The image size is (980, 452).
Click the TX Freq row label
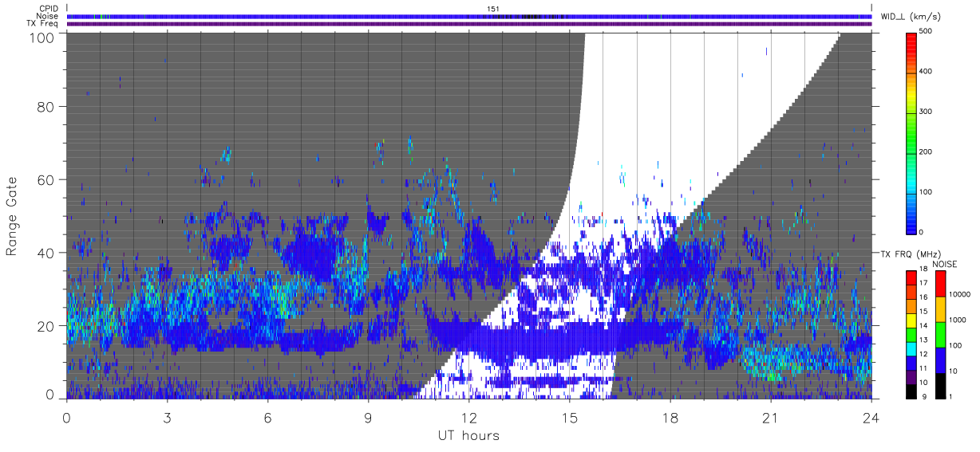tap(42, 24)
